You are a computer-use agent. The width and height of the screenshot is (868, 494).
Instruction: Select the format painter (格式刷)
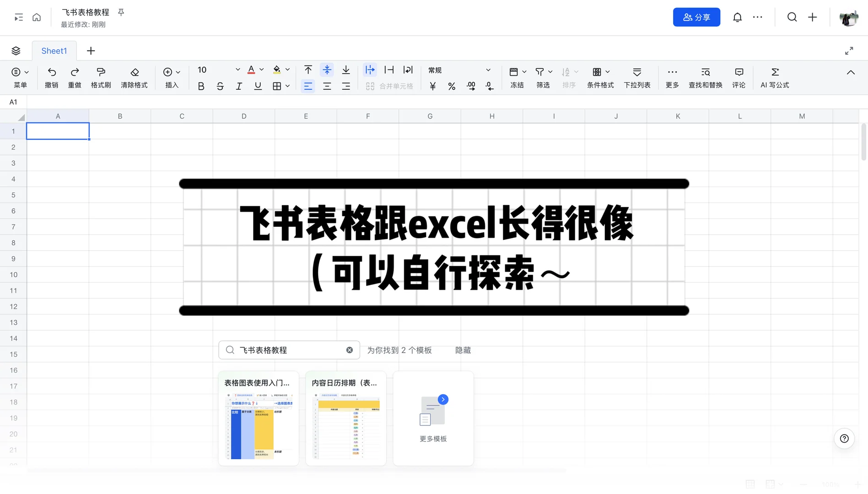pyautogui.click(x=101, y=72)
